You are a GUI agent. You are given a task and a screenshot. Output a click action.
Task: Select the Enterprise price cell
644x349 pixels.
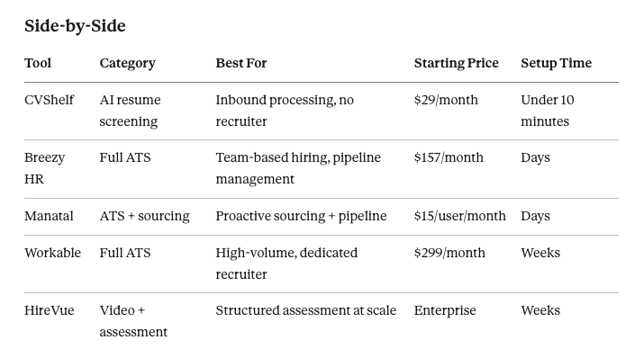pos(445,310)
